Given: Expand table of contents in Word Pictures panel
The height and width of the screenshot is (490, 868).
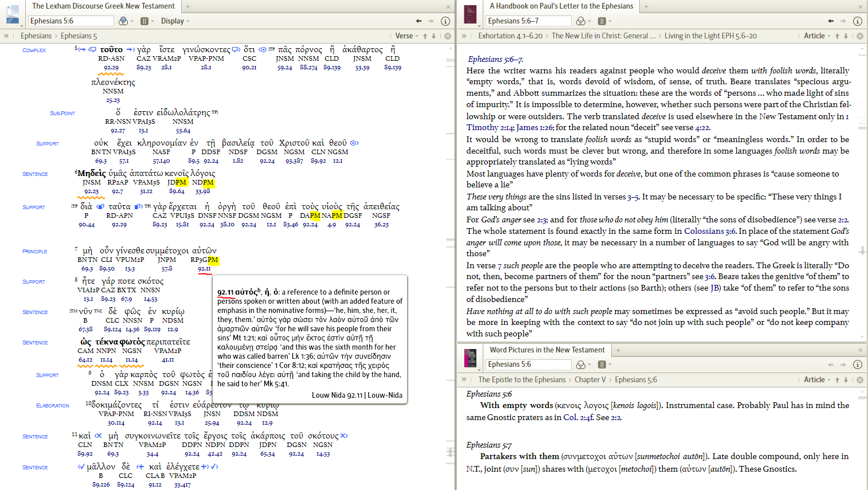Looking at the screenshot, I should pyautogui.click(x=464, y=379).
